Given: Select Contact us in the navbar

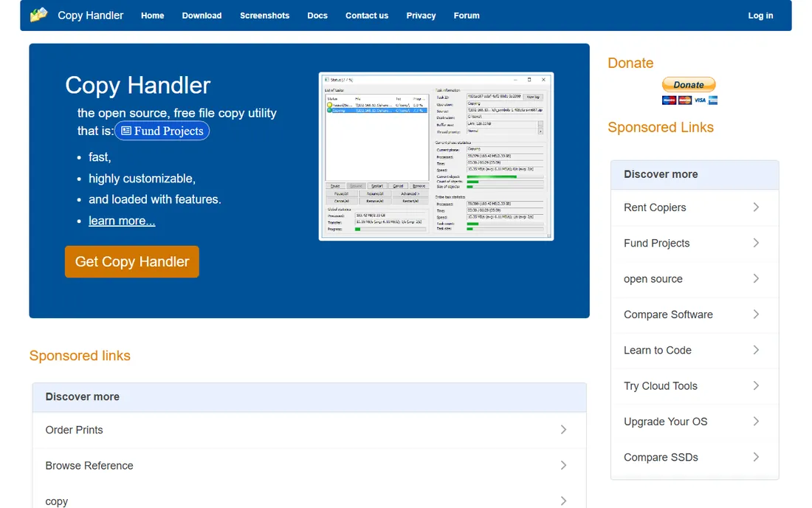Looking at the screenshot, I should (x=367, y=16).
